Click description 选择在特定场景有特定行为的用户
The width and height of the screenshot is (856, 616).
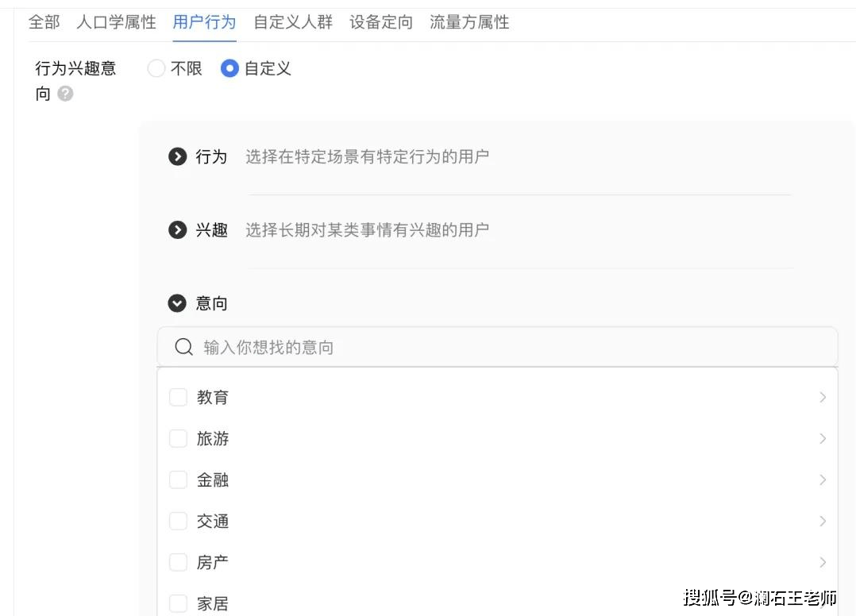pyautogui.click(x=368, y=156)
